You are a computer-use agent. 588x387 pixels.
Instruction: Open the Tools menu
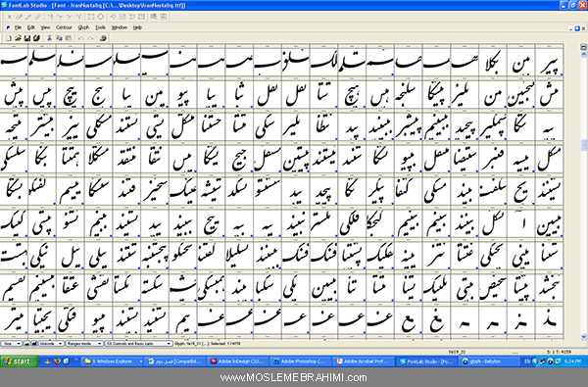point(100,27)
